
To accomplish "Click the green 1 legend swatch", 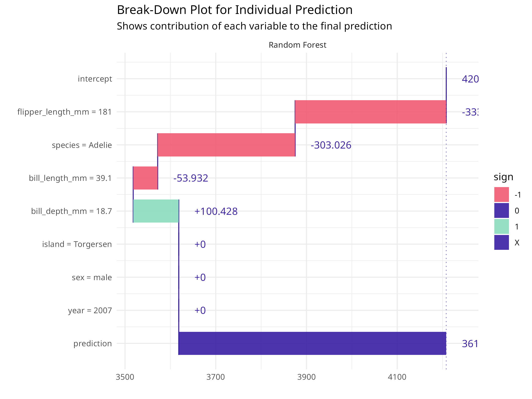I will pos(501,226).
